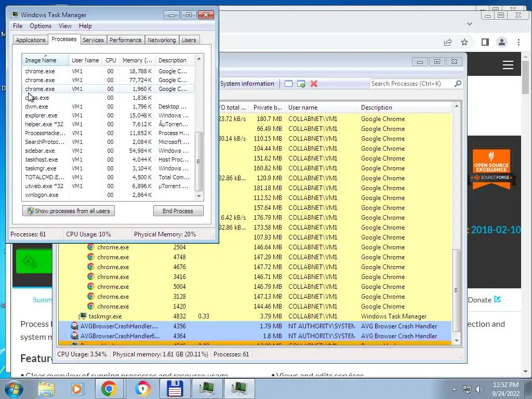
Task: Open the SourceForge hamburger menu
Action: (508, 65)
